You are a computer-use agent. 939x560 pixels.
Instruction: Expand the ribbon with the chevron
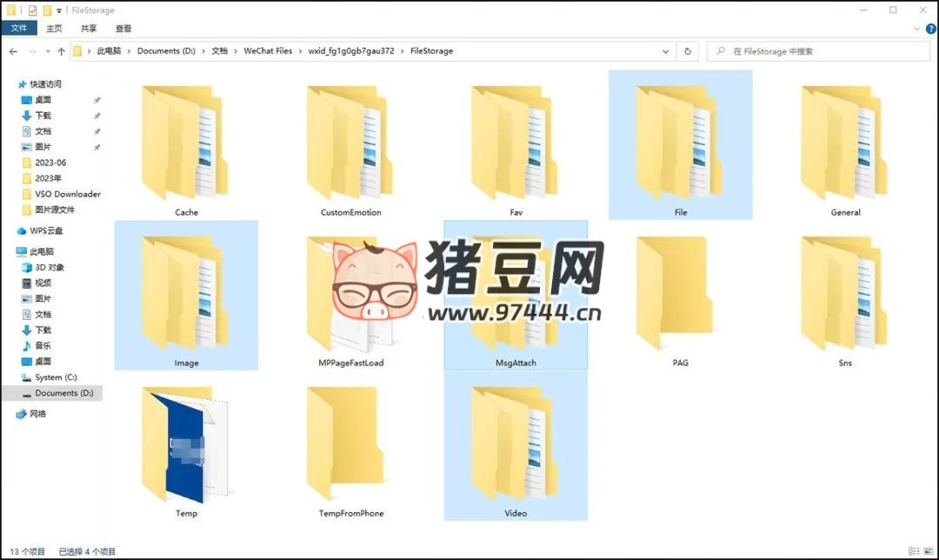[917, 29]
